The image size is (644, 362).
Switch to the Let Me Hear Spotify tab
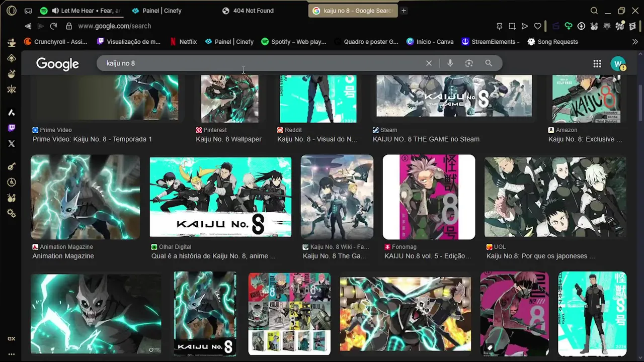coord(80,11)
